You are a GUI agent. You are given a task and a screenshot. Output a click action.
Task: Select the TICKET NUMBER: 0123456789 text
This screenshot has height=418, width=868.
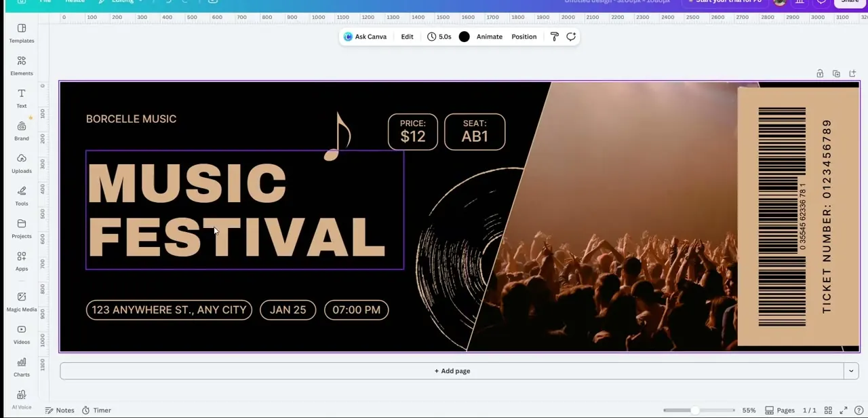click(x=827, y=217)
